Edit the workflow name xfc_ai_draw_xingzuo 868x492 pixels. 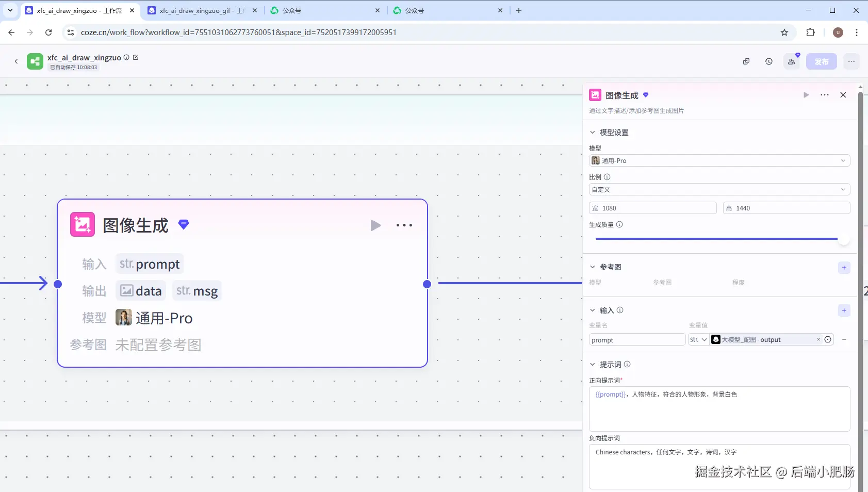pos(136,57)
